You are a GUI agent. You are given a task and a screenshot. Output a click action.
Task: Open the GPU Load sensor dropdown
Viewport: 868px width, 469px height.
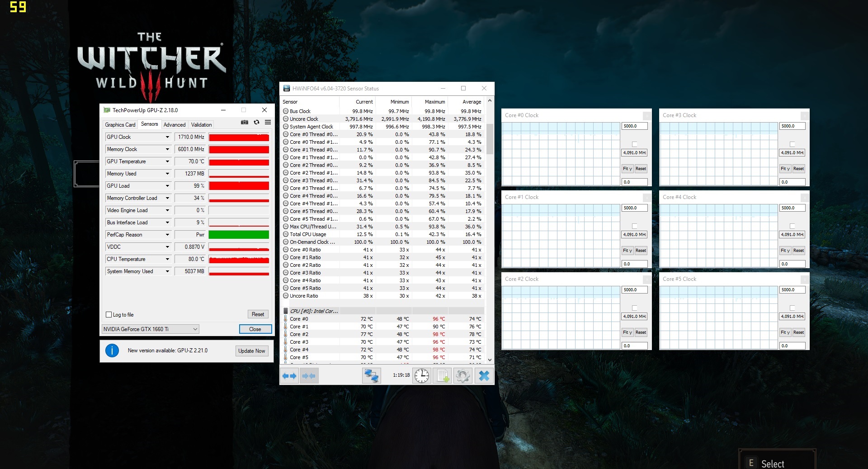(167, 186)
